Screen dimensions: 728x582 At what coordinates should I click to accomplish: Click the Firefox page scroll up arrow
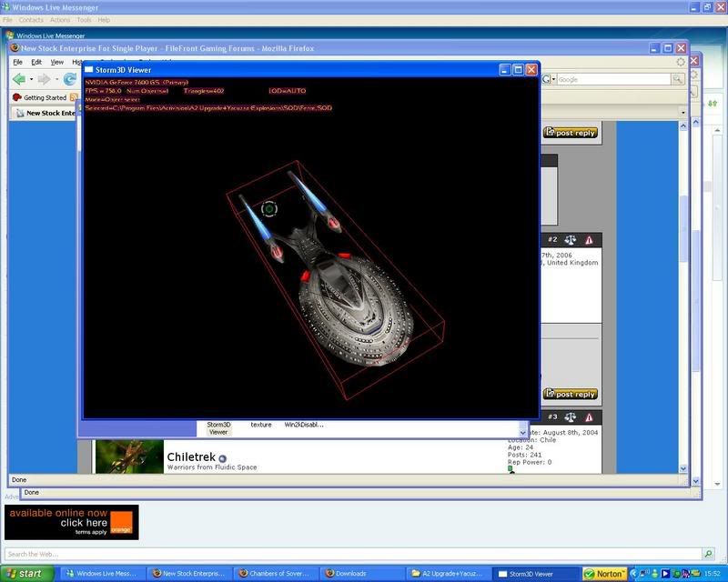[683, 125]
